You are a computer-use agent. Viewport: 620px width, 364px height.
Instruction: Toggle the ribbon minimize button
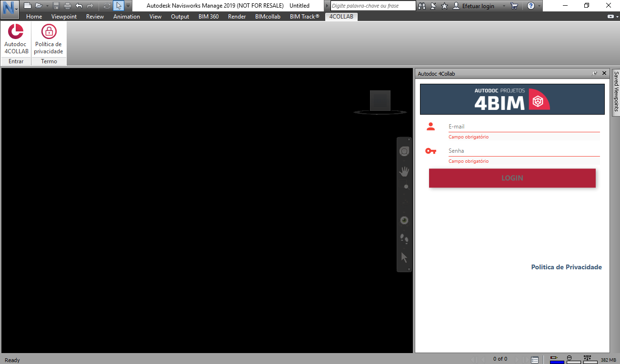(611, 17)
